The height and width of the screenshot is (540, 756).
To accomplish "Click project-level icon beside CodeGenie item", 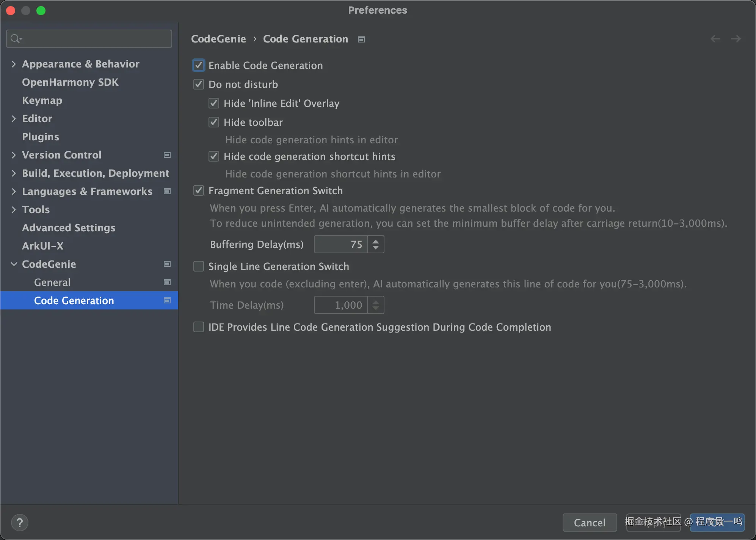I will [167, 264].
